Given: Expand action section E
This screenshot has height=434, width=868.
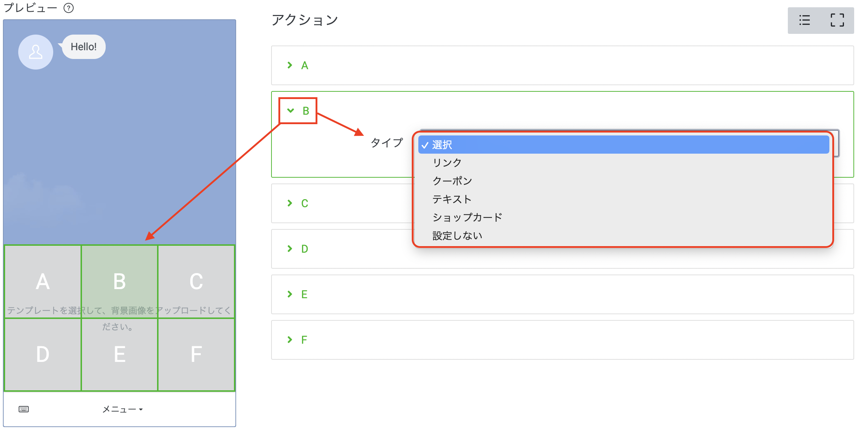Looking at the screenshot, I should pyautogui.click(x=562, y=295).
